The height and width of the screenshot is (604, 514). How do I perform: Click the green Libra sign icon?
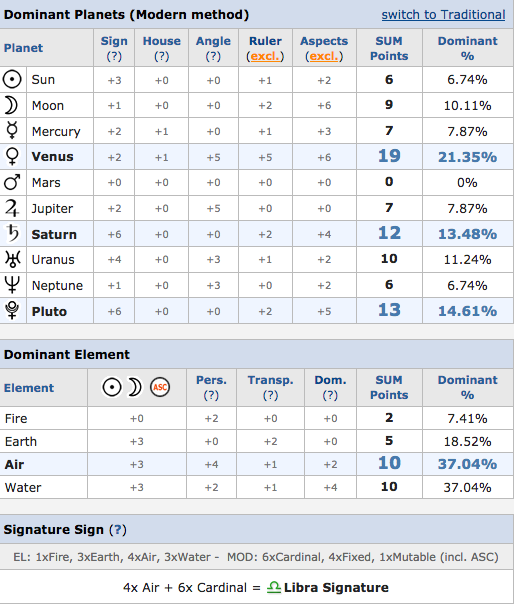pos(274,587)
